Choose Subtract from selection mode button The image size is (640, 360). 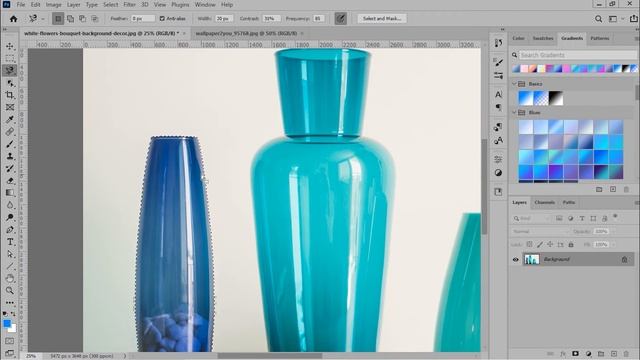click(82, 19)
